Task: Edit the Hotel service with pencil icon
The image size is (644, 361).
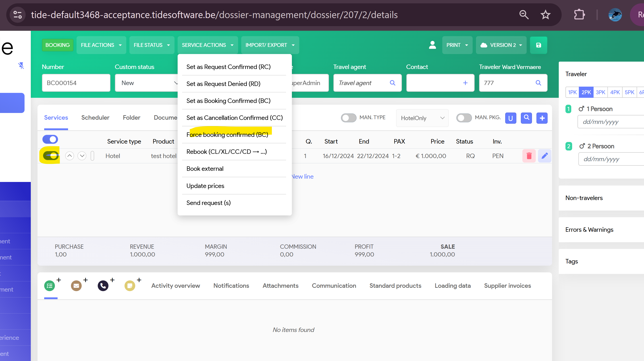Action: click(x=544, y=156)
